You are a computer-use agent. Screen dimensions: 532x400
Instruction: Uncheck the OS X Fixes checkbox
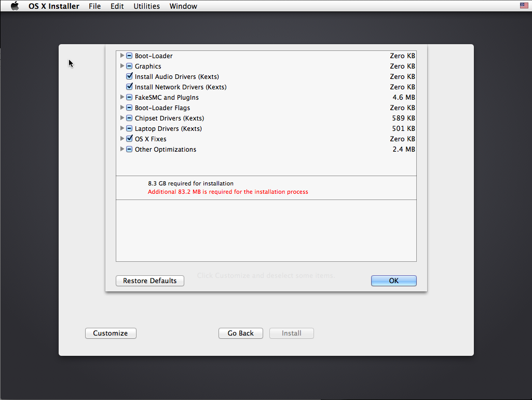point(129,139)
